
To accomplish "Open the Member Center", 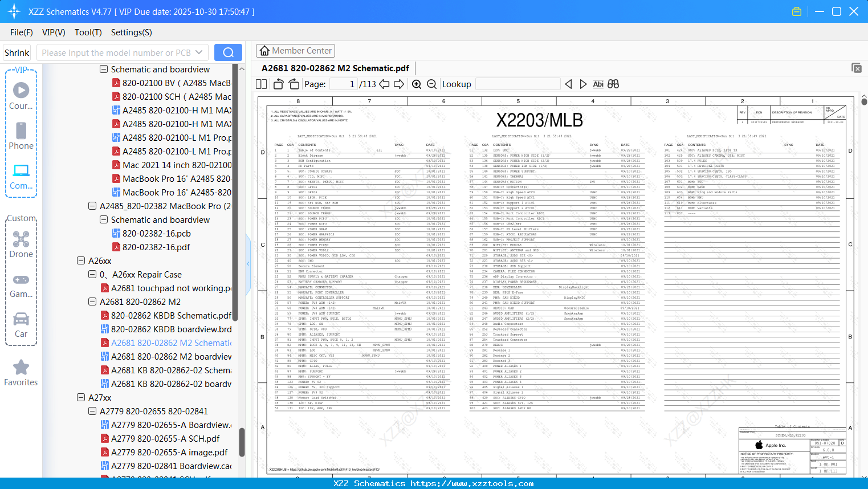I will (295, 51).
